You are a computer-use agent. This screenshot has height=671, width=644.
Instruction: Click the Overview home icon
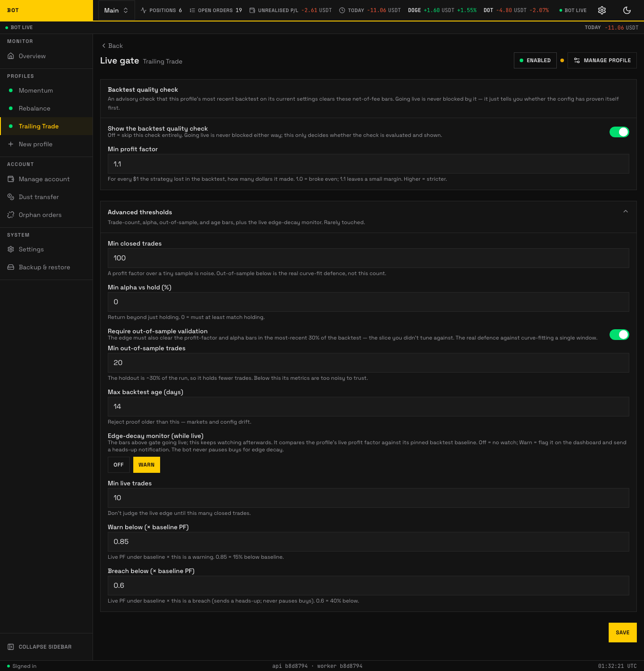pos(11,56)
